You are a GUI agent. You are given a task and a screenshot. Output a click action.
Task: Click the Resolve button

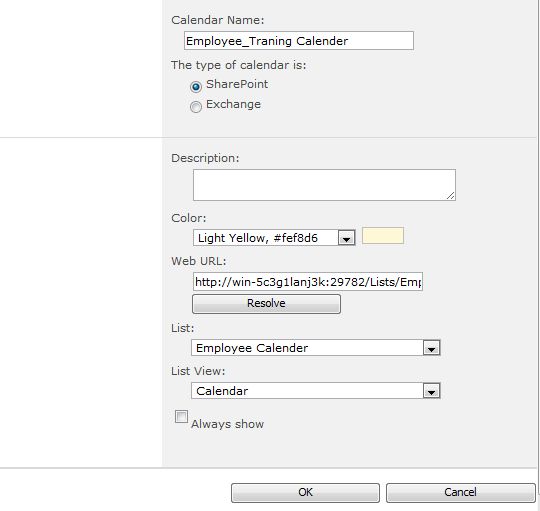pos(266,304)
